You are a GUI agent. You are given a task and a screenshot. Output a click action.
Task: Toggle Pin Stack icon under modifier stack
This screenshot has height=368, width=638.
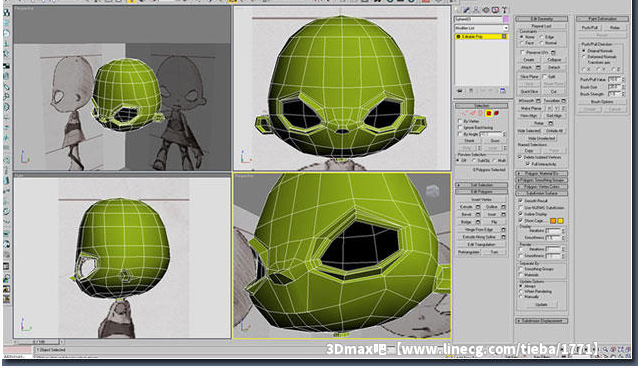(460, 91)
